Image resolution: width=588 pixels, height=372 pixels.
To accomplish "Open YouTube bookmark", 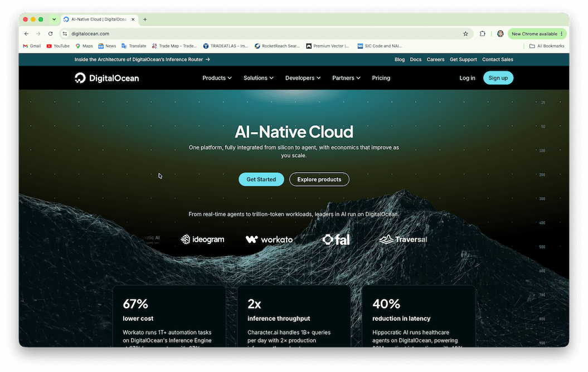I will tap(58, 46).
